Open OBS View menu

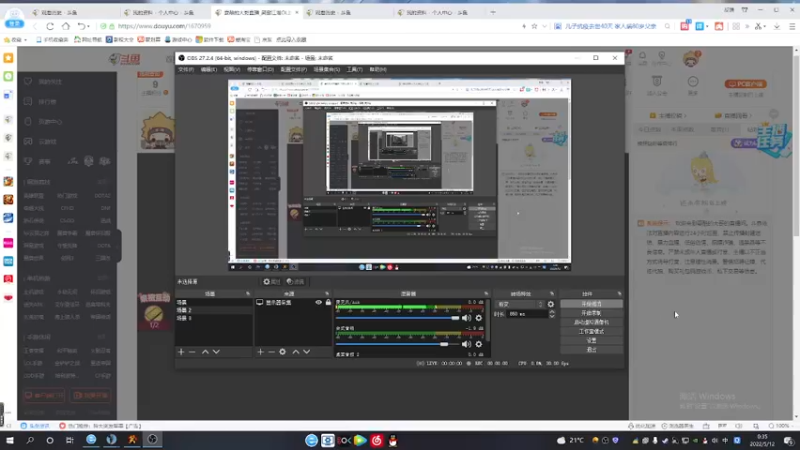click(231, 69)
